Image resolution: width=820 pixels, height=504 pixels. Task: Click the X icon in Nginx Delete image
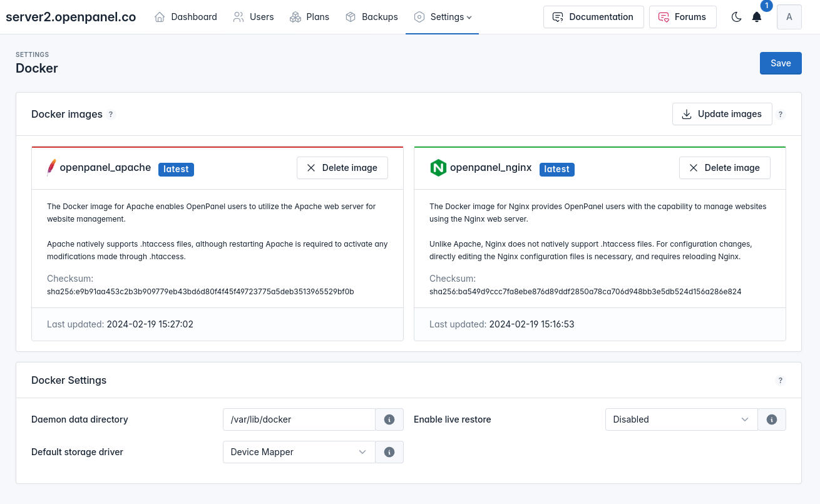click(x=694, y=168)
